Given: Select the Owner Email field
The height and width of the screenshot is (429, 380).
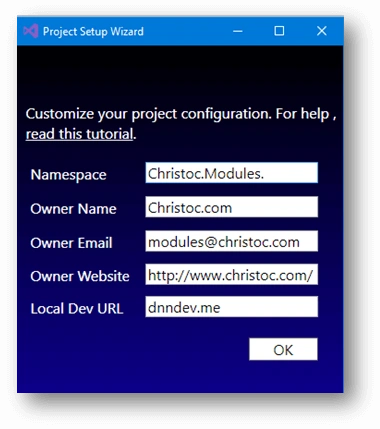Looking at the screenshot, I should click(231, 241).
